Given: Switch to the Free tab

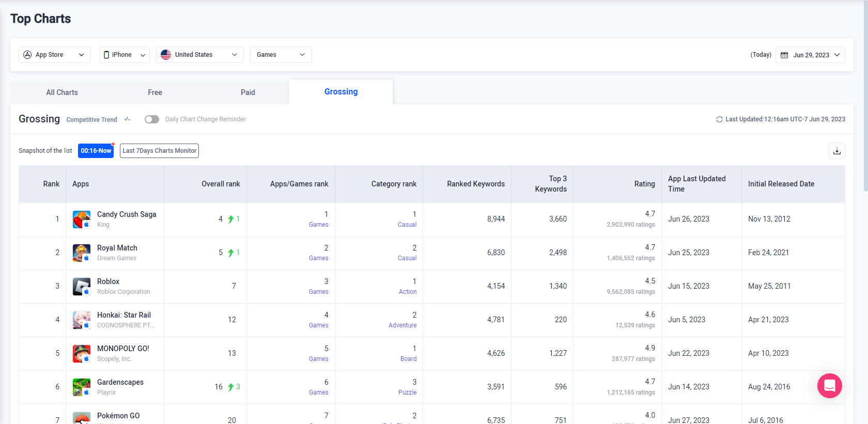Looking at the screenshot, I should click(155, 92).
